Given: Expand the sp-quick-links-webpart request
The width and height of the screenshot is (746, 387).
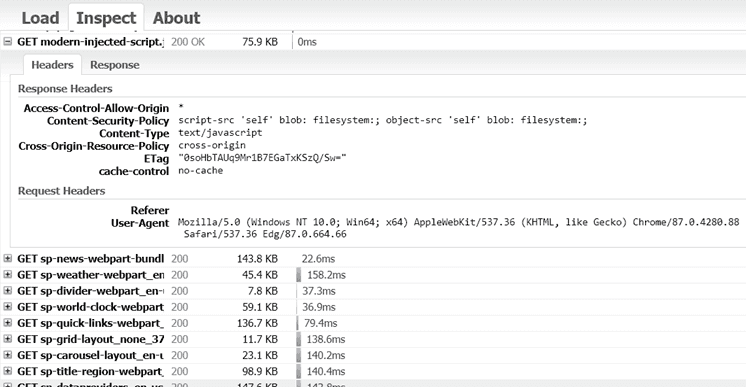Looking at the screenshot, I should click(8, 323).
